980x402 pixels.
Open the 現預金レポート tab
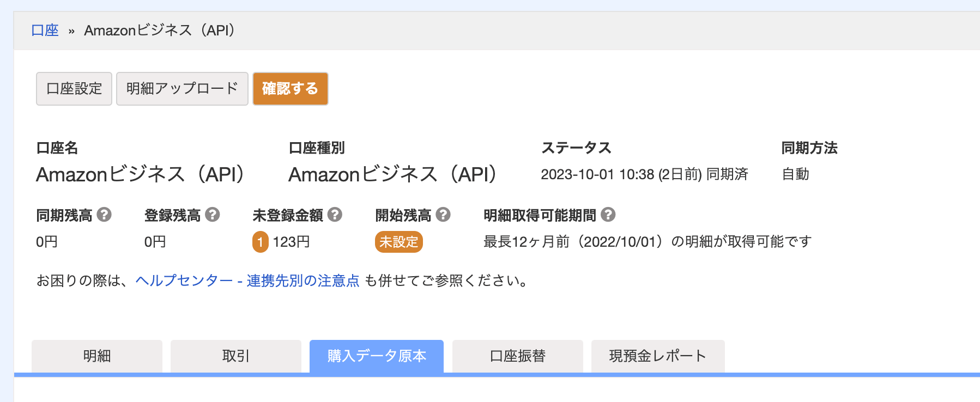coord(657,356)
